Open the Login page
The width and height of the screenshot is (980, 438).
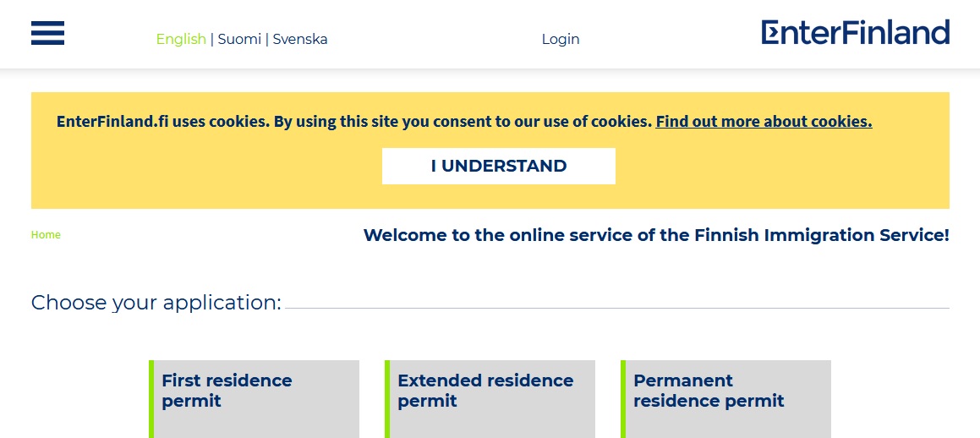tap(561, 39)
